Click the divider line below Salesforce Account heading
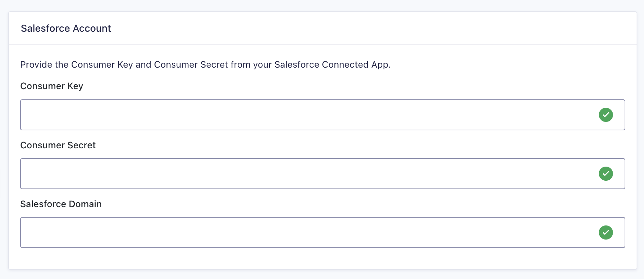Screen dimensions: 644x279 point(322,45)
